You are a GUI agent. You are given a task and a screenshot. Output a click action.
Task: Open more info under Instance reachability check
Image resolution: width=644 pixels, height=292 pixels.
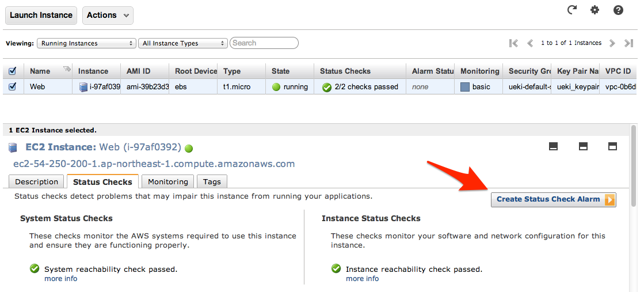pyautogui.click(x=362, y=279)
